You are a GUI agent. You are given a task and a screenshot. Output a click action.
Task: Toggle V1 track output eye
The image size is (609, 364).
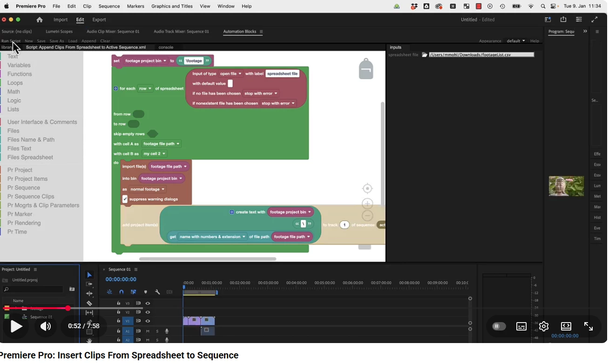pyautogui.click(x=148, y=321)
